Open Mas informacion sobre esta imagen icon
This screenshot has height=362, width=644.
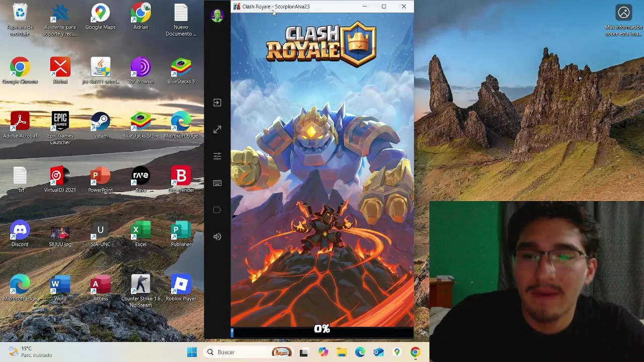tap(624, 21)
